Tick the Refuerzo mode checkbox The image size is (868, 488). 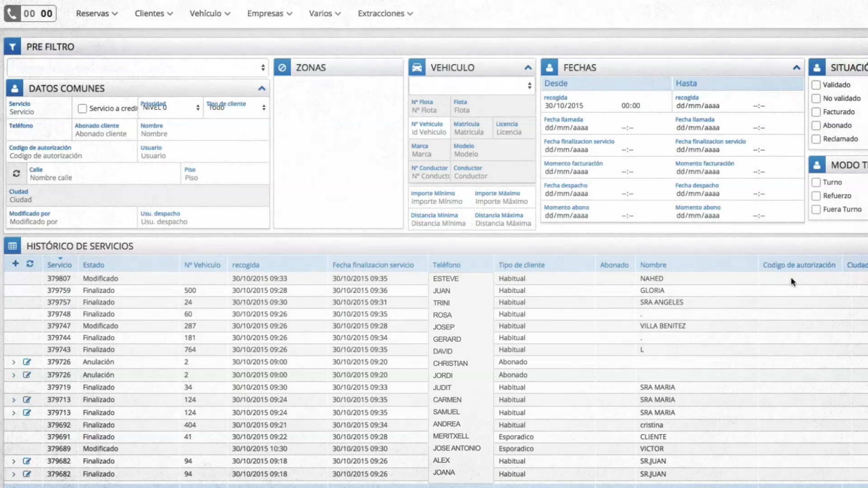pyautogui.click(x=816, y=196)
